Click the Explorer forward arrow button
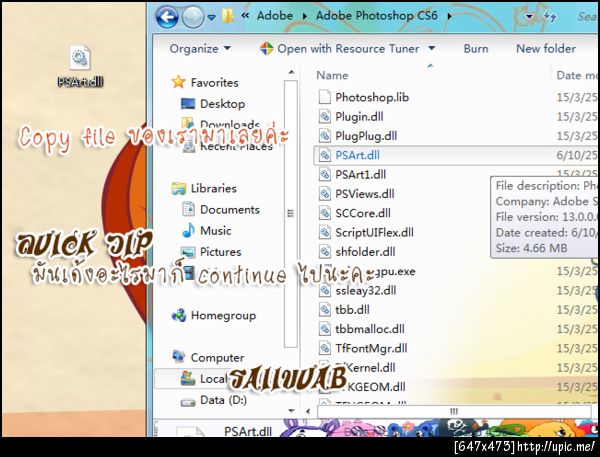 coord(192,17)
